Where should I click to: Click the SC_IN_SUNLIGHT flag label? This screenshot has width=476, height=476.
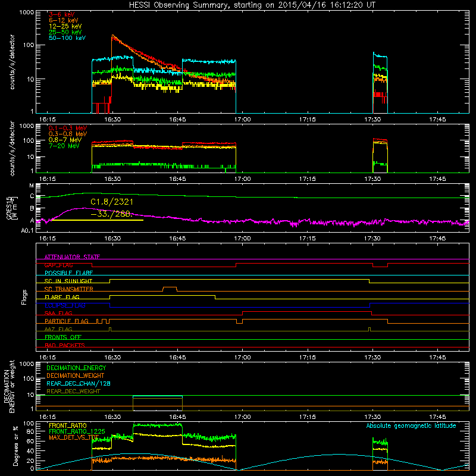point(68,281)
